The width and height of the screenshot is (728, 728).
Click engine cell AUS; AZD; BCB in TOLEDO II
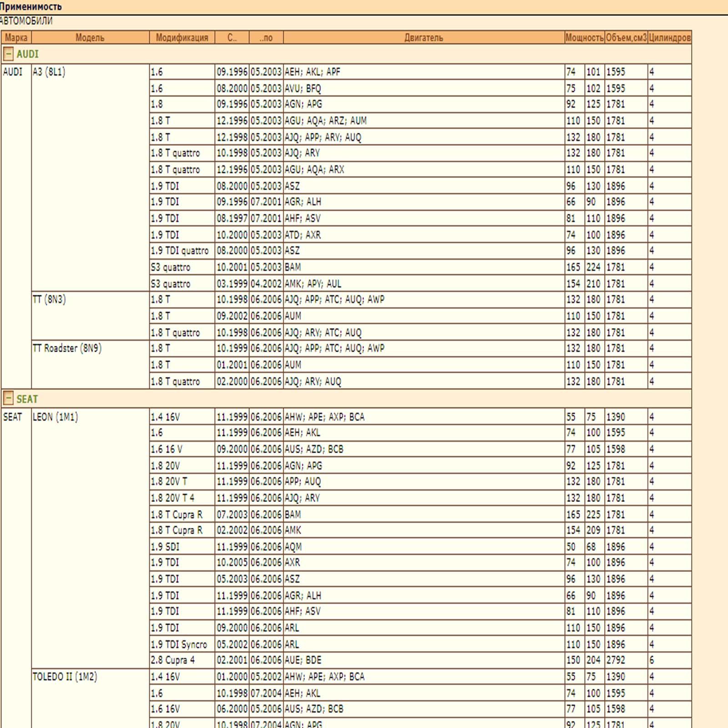[424, 709]
